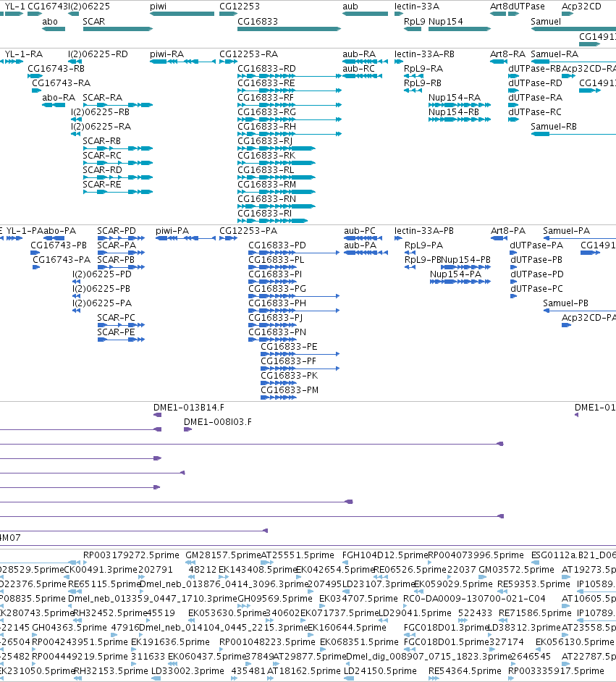Viewport: 616px width, 682px height.
Task: Select EST GM28157.5prime
Action: (x=223, y=555)
